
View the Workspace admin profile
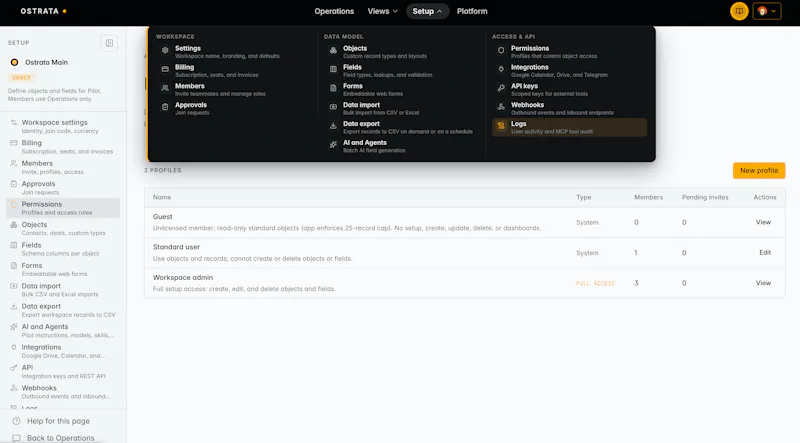(x=763, y=283)
